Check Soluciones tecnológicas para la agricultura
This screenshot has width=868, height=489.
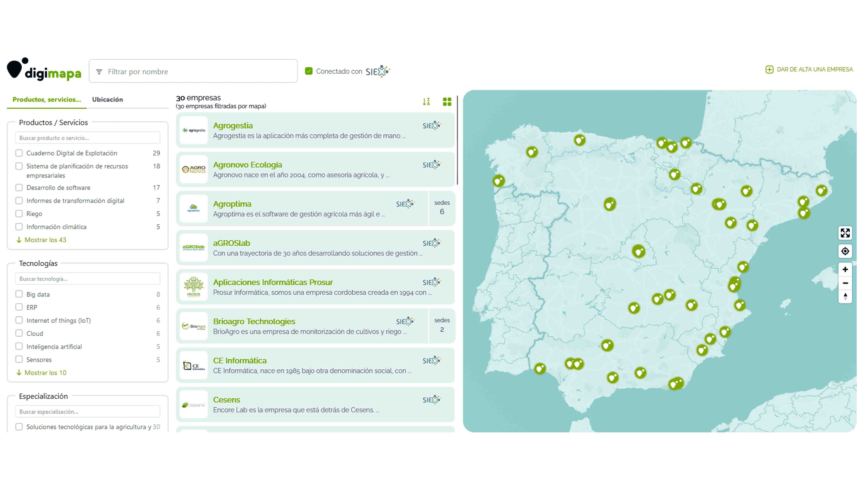[x=19, y=427]
